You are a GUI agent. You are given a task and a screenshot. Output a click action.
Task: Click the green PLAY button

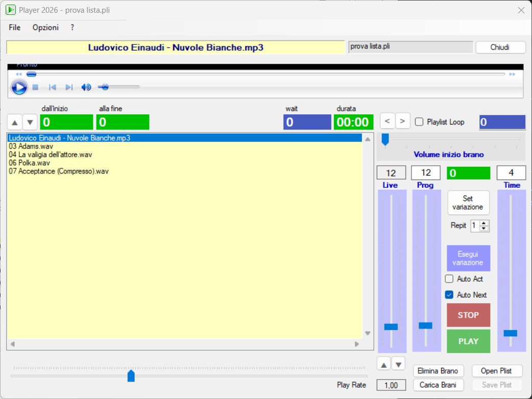point(468,341)
